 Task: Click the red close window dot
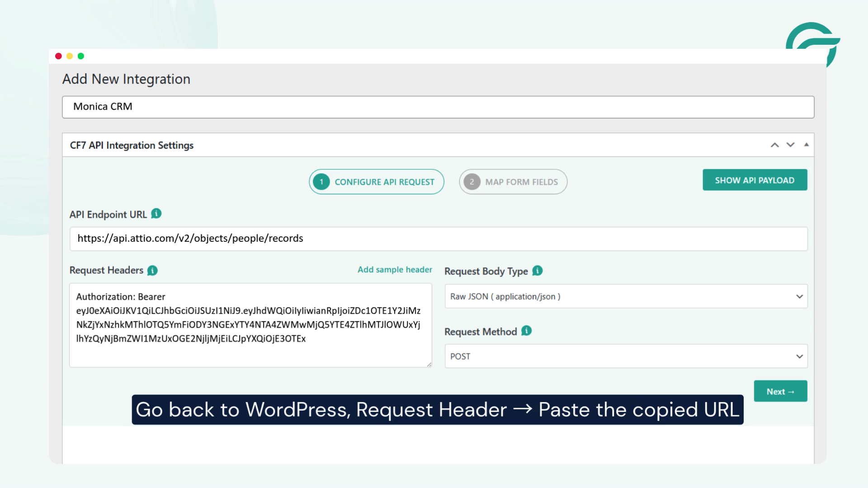58,56
